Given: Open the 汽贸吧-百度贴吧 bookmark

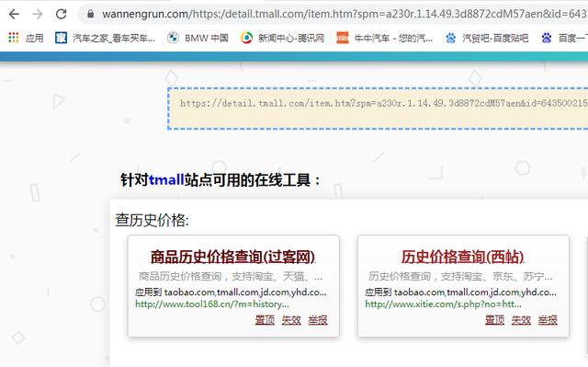Looking at the screenshot, I should 495,38.
